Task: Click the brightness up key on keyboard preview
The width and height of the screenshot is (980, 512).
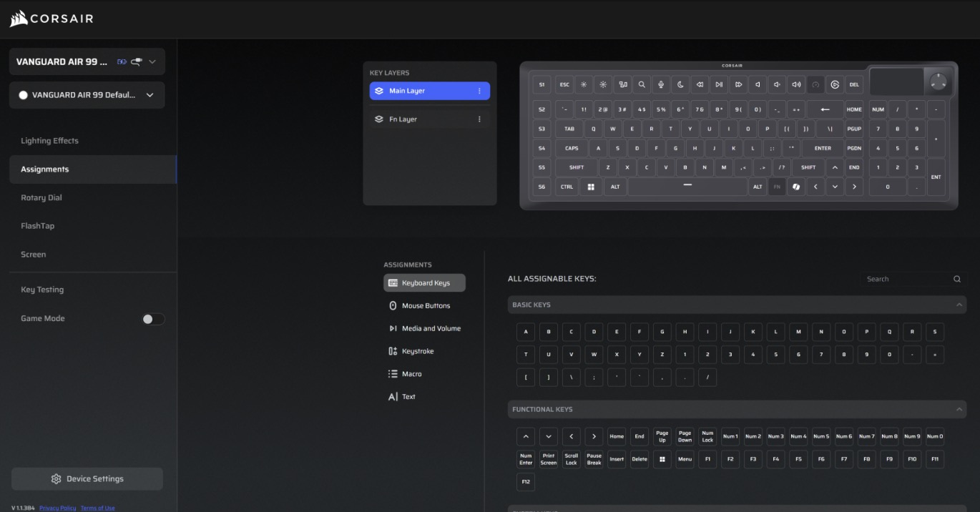Action: point(603,84)
